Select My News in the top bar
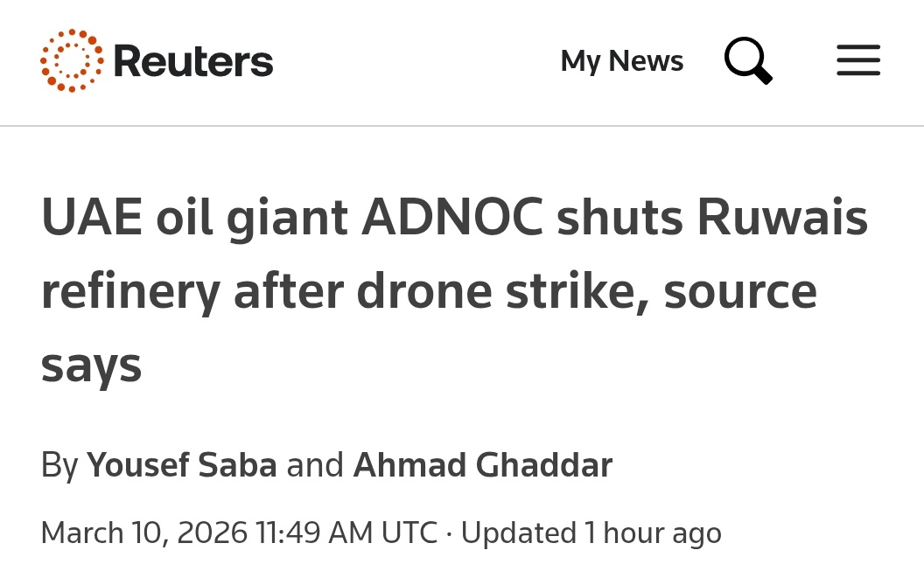Viewport: 924px width, 585px height. coord(621,59)
